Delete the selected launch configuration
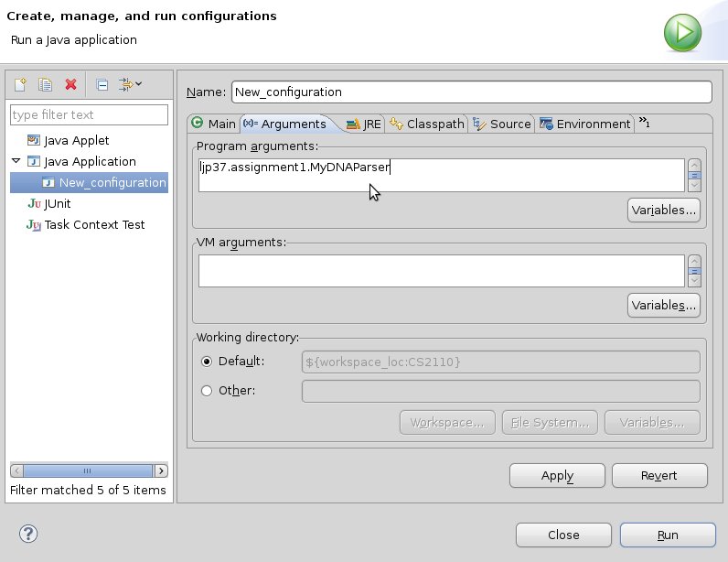 tap(70, 85)
